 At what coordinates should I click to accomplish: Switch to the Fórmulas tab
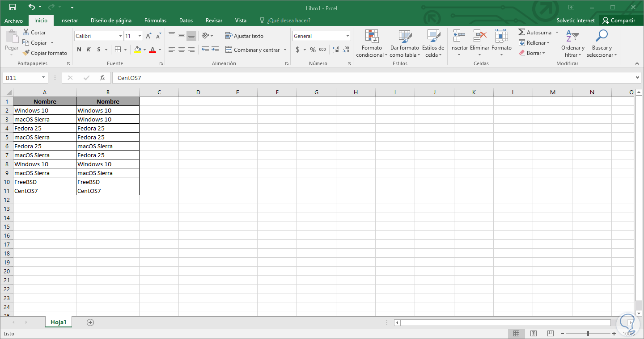tap(155, 21)
